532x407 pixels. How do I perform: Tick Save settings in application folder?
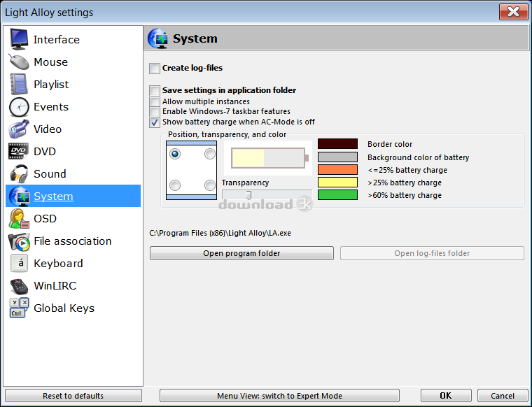(155, 90)
